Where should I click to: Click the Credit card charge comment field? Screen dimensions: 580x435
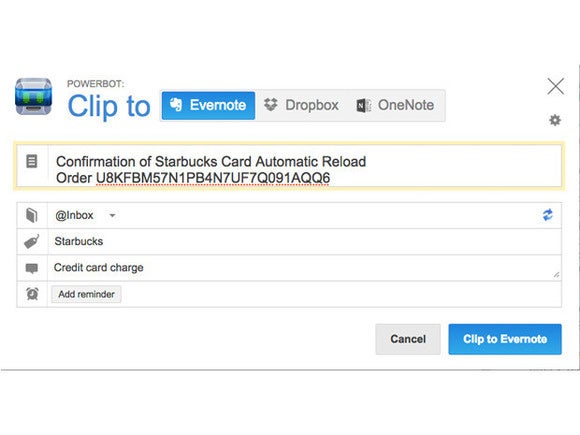click(x=304, y=268)
